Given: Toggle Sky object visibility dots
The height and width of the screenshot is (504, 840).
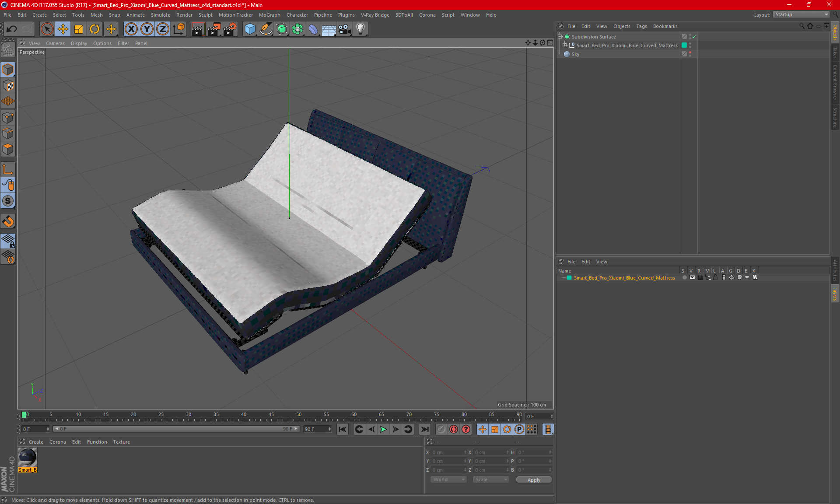Looking at the screenshot, I should click(x=690, y=54).
